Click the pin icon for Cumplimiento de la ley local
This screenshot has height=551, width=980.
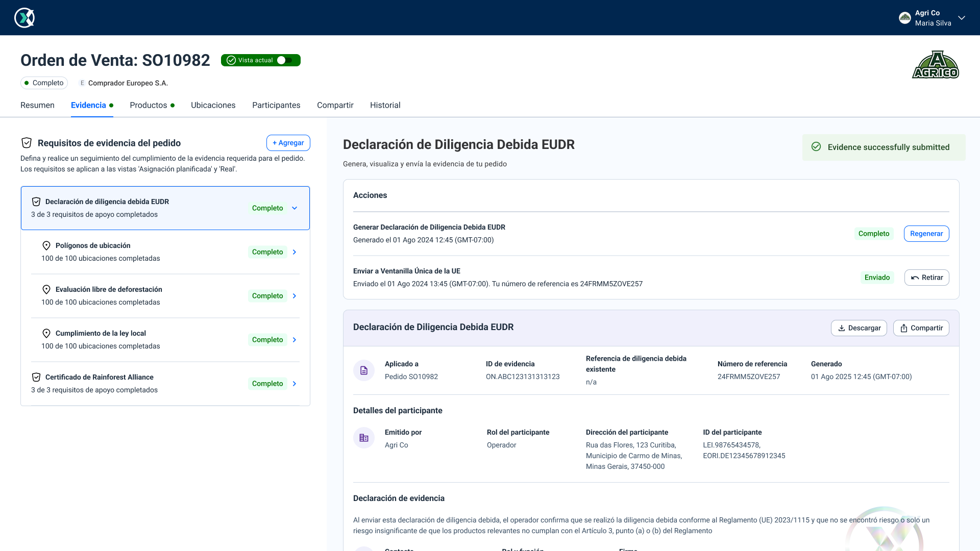46,333
